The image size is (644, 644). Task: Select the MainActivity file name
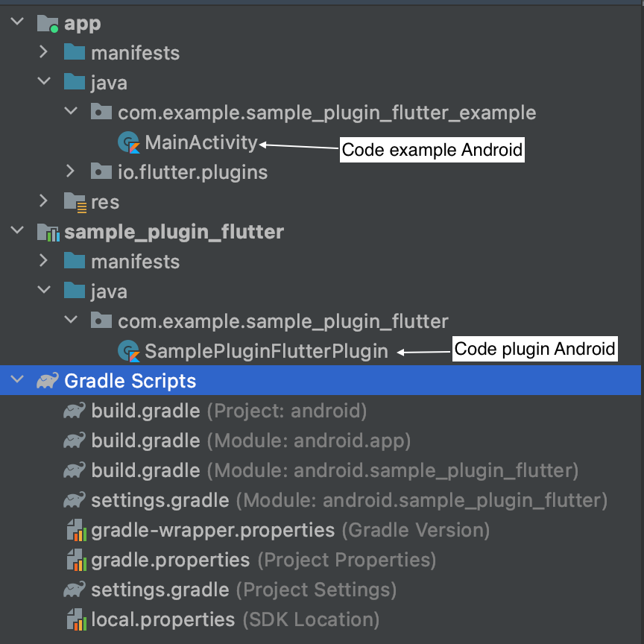[201, 142]
